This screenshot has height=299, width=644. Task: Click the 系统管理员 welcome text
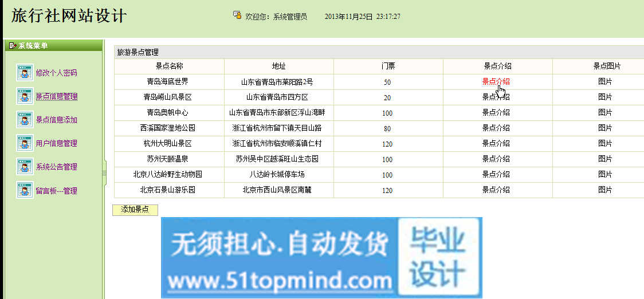point(290,17)
